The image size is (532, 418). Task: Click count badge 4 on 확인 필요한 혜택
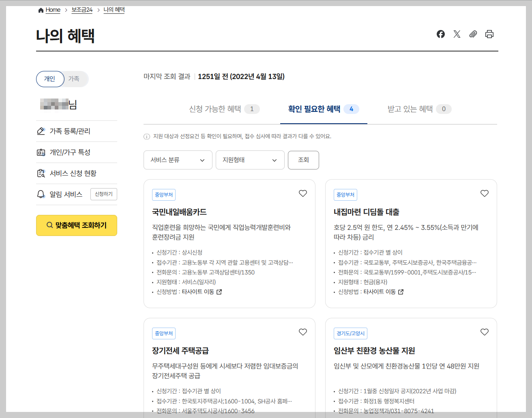pos(351,109)
